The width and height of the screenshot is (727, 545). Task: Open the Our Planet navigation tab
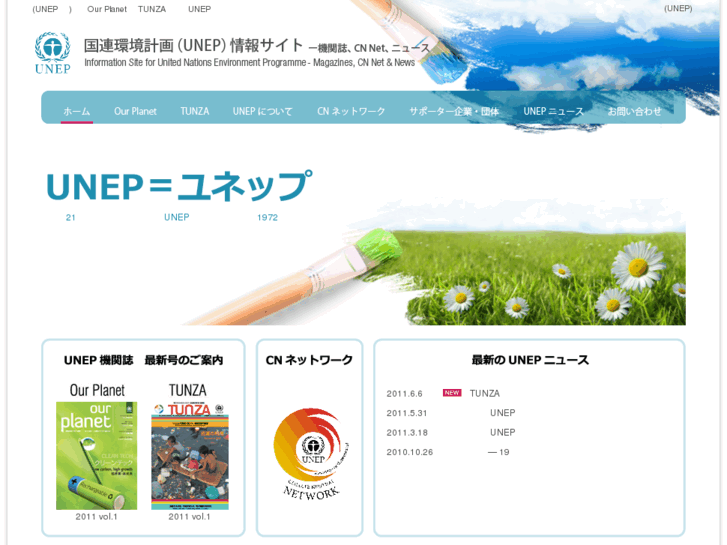tap(135, 111)
